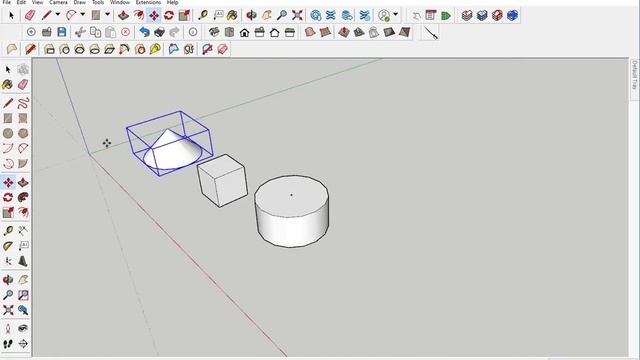The image size is (640, 360).
Task: Select the 3D Text tool in left palette
Action: point(23,261)
